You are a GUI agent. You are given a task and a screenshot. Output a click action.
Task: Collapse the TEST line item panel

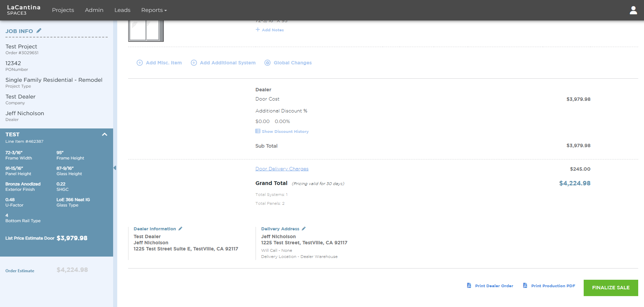pyautogui.click(x=105, y=134)
